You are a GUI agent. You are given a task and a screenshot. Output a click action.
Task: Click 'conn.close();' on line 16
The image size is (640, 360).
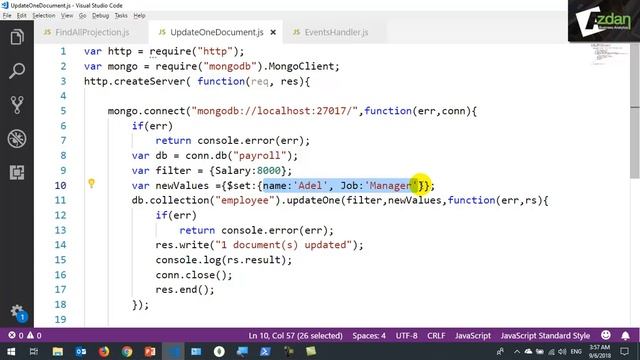tap(193, 275)
